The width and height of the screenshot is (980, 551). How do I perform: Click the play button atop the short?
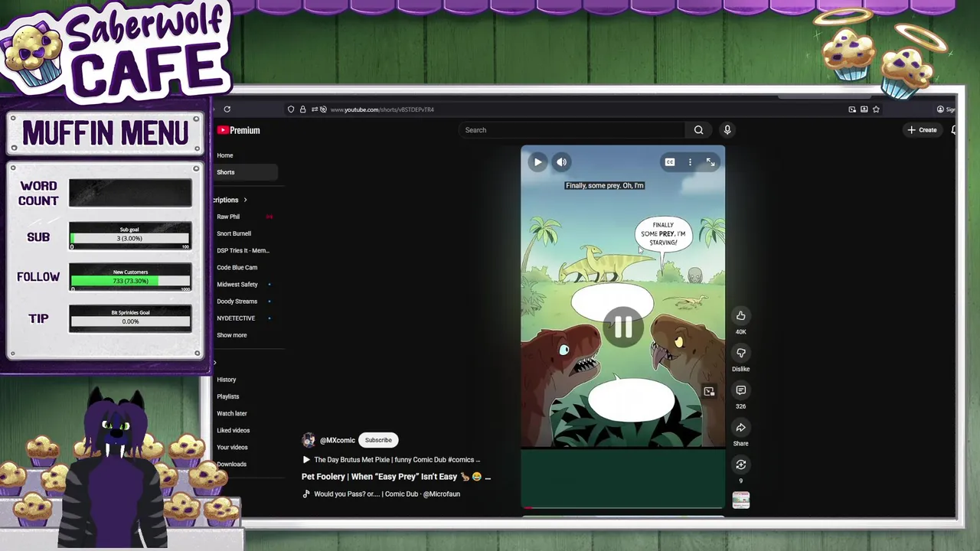[537, 161]
